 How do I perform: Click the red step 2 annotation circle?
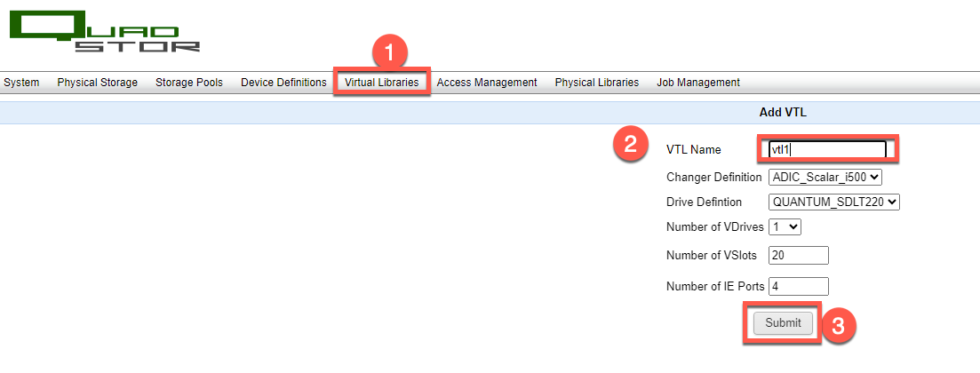[631, 147]
